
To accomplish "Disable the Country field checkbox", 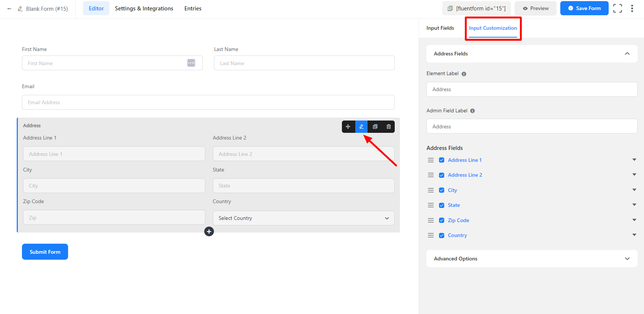I will tap(442, 235).
